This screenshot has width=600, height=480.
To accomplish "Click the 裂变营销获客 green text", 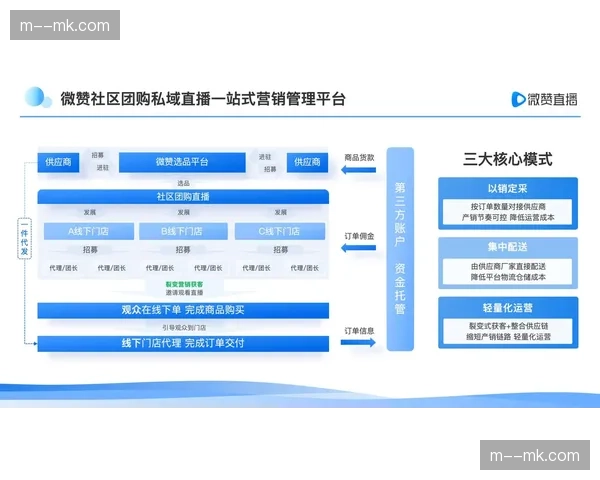I will pyautogui.click(x=184, y=284).
